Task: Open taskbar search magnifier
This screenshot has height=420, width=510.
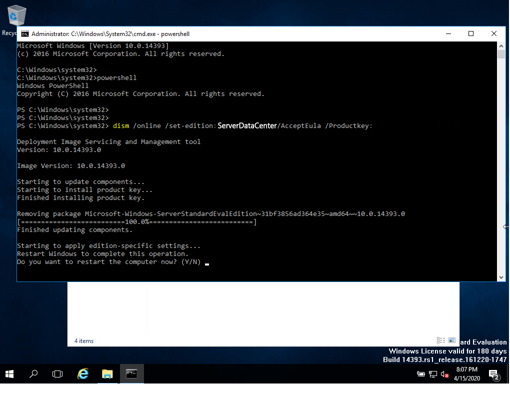Action: (x=33, y=374)
